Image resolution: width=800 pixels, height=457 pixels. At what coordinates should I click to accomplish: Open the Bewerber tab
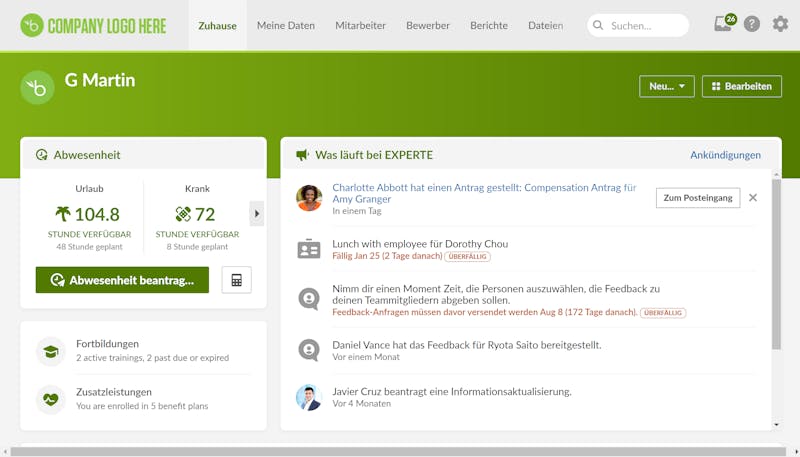click(x=428, y=26)
